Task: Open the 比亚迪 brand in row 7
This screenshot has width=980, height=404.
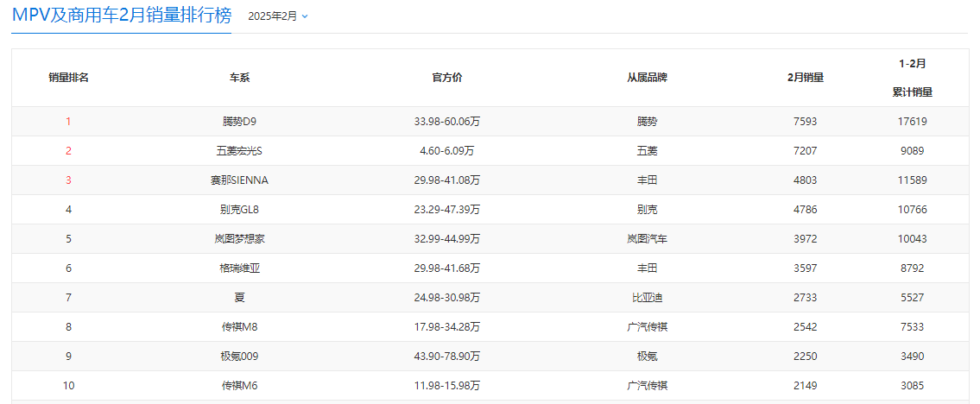Action: [x=647, y=298]
